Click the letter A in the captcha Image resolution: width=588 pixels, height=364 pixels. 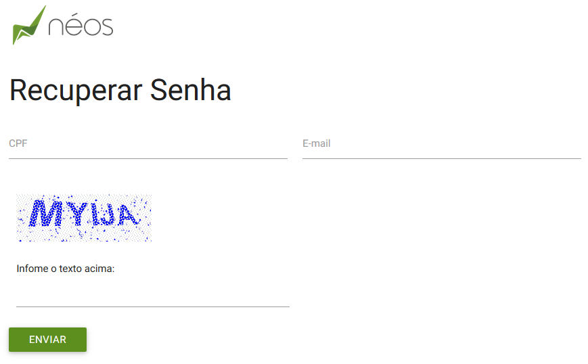pyautogui.click(x=126, y=214)
